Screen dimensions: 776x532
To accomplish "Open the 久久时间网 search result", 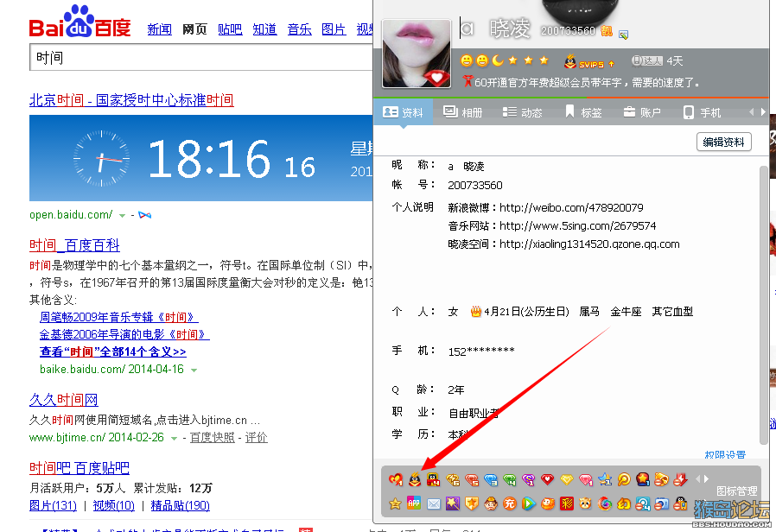I will 63,400.
